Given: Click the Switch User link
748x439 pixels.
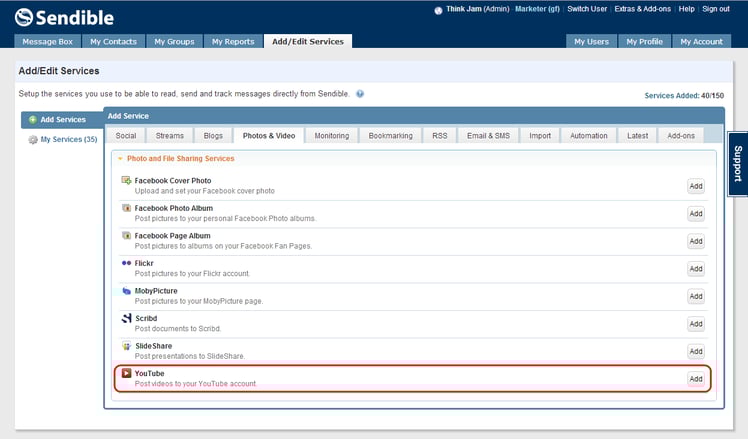Looking at the screenshot, I should tap(587, 9).
